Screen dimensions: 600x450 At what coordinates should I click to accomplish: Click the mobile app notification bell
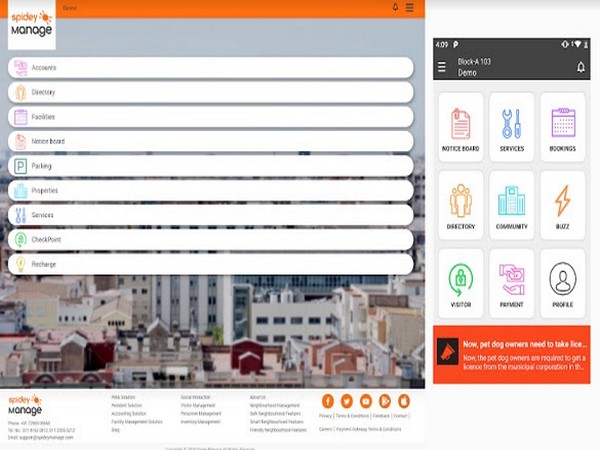coord(581,67)
